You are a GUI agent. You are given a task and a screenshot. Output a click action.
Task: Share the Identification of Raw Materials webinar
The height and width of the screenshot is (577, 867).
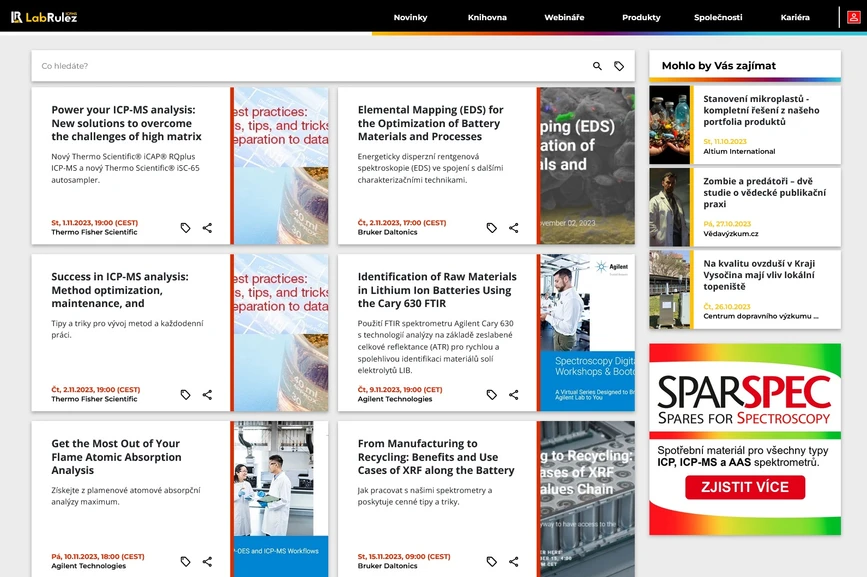[x=514, y=395]
